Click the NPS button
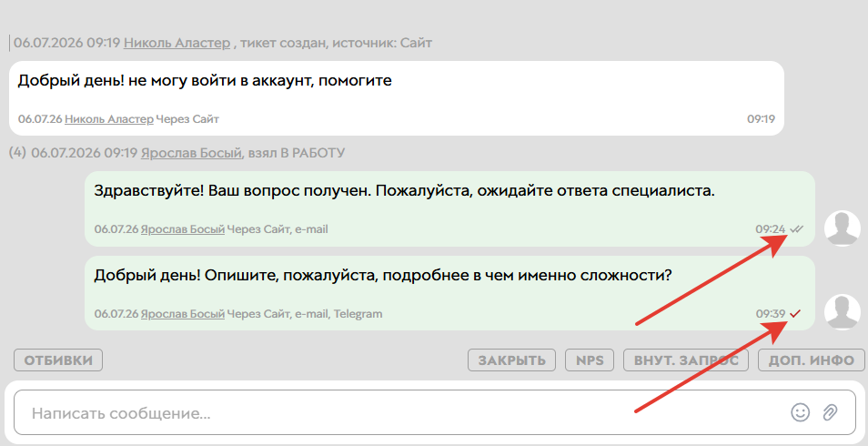The height and width of the screenshot is (446, 868). pyautogui.click(x=590, y=360)
